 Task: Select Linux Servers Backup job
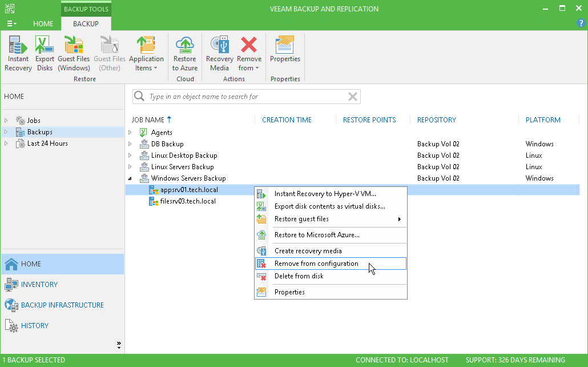(x=182, y=167)
